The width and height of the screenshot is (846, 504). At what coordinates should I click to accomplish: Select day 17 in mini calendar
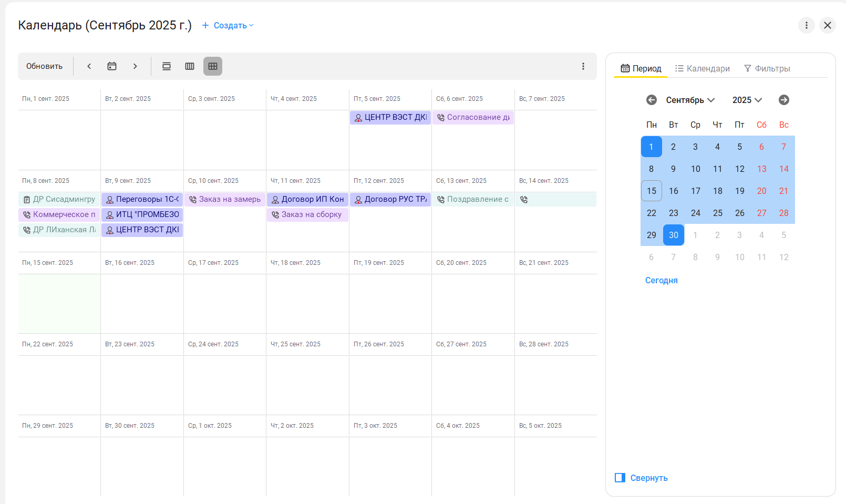click(695, 191)
